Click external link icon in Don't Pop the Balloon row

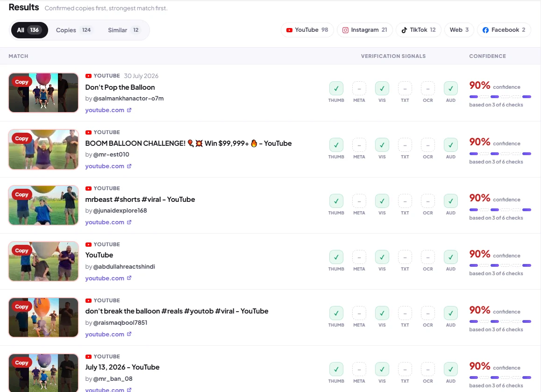(129, 110)
